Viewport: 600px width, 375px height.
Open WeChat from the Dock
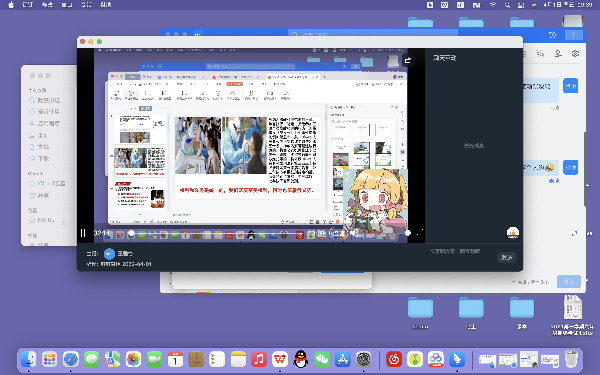(322, 359)
